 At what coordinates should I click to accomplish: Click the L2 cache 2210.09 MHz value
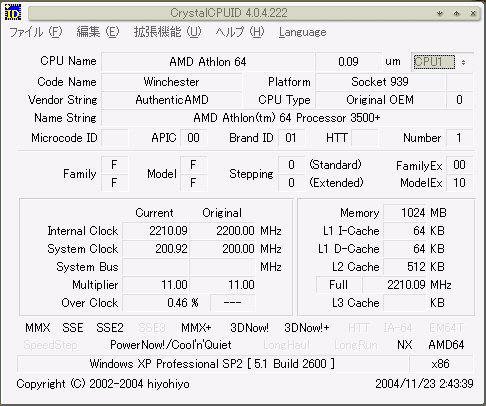point(394,285)
